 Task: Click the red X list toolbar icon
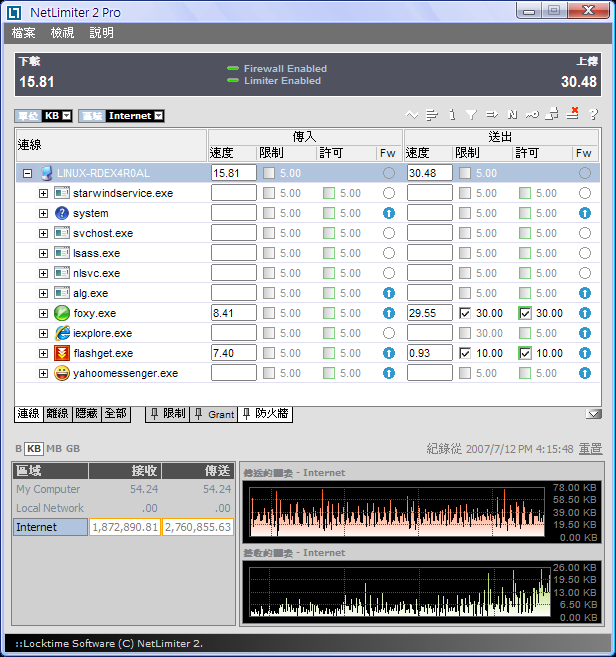573,113
